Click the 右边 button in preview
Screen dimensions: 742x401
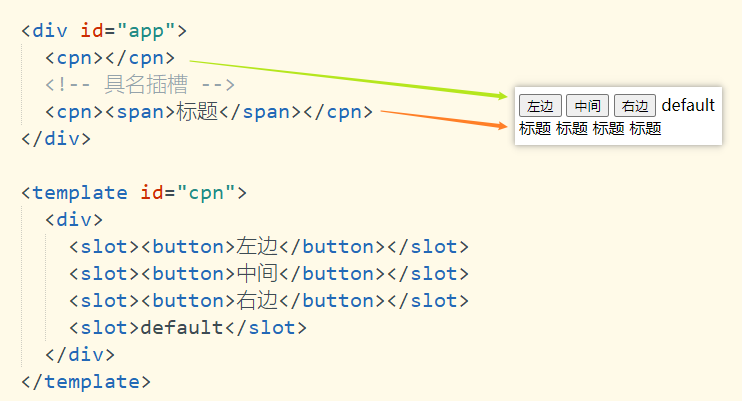coord(635,106)
